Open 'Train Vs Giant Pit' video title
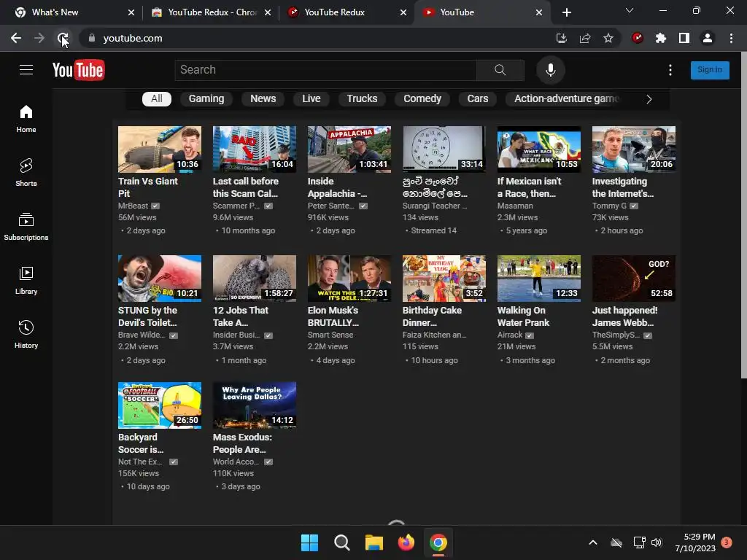 click(147, 187)
